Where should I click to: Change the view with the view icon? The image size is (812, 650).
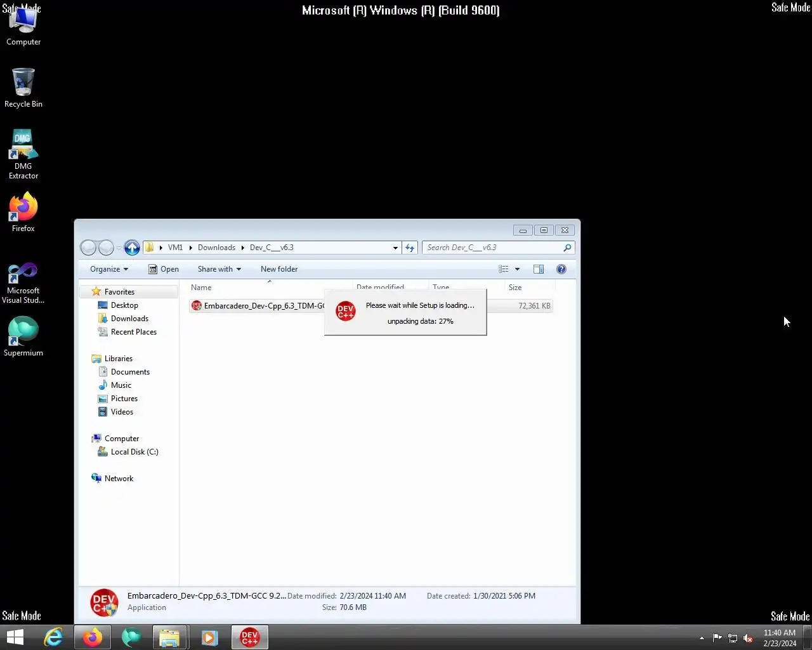click(x=504, y=269)
